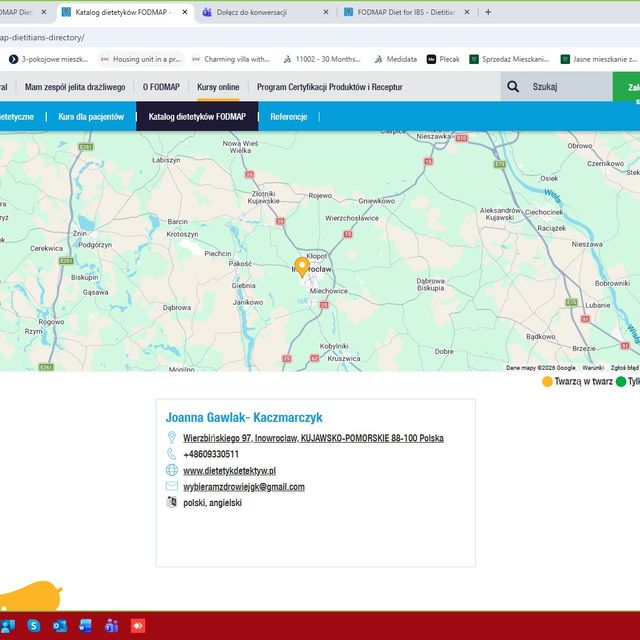Image resolution: width=640 pixels, height=640 pixels.
Task: Click the location pin icon beside address
Action: [x=172, y=437]
